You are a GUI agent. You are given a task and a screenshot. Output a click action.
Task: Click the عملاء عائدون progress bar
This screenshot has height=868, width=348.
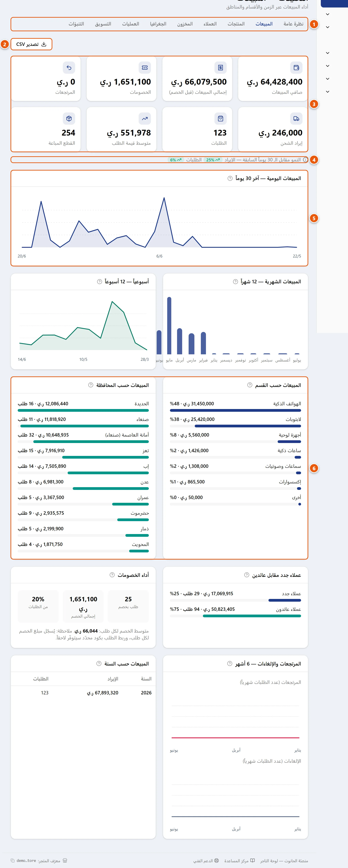tap(235, 616)
